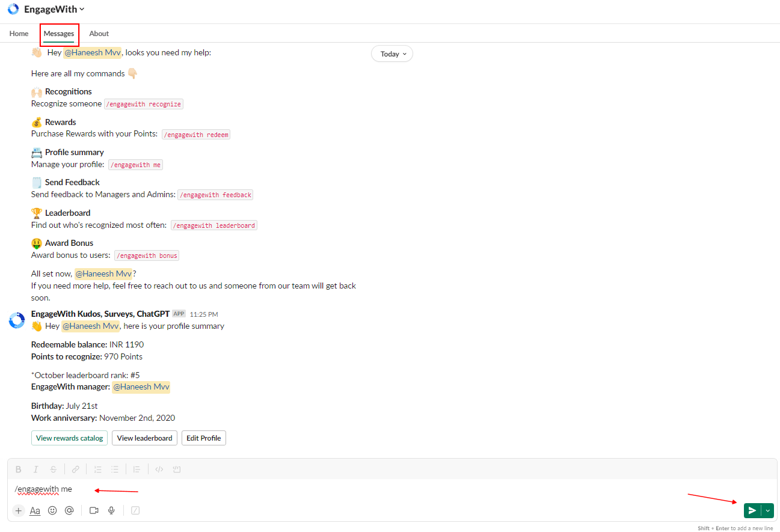Click October leaderboard rank #5 text
This screenshot has height=532, width=780.
click(85, 375)
